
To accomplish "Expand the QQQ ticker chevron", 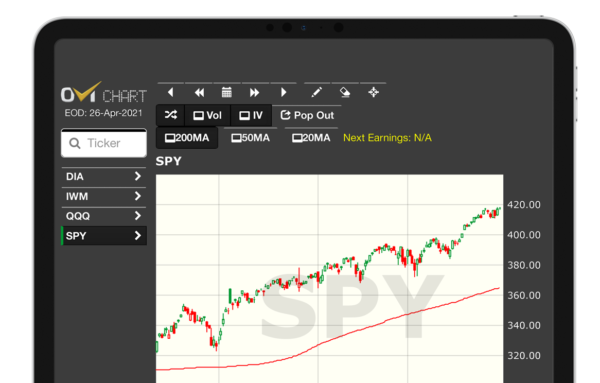I will click(138, 216).
